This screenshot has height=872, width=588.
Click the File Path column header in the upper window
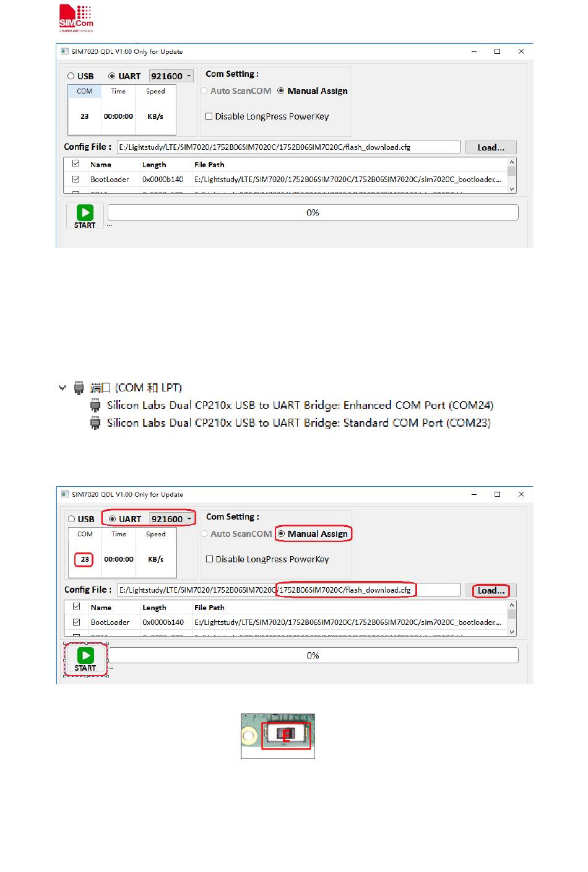pos(209,165)
